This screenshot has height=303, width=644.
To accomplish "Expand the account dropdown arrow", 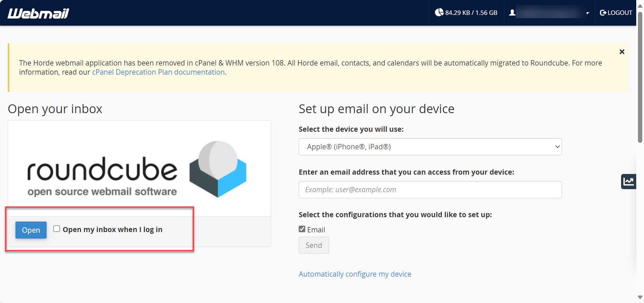I will (x=588, y=13).
